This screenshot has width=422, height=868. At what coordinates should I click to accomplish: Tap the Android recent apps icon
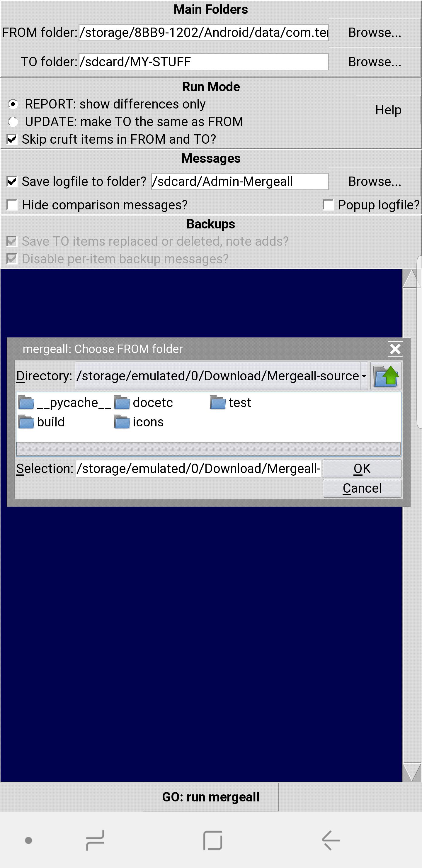(x=95, y=840)
